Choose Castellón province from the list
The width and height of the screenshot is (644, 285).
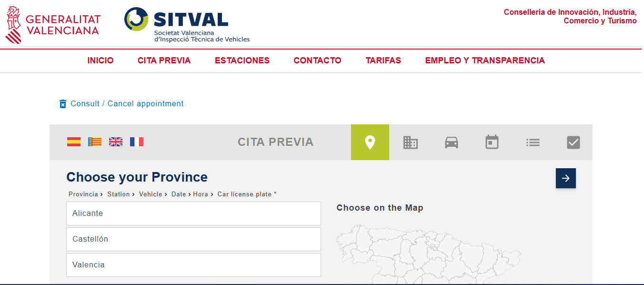(x=193, y=239)
